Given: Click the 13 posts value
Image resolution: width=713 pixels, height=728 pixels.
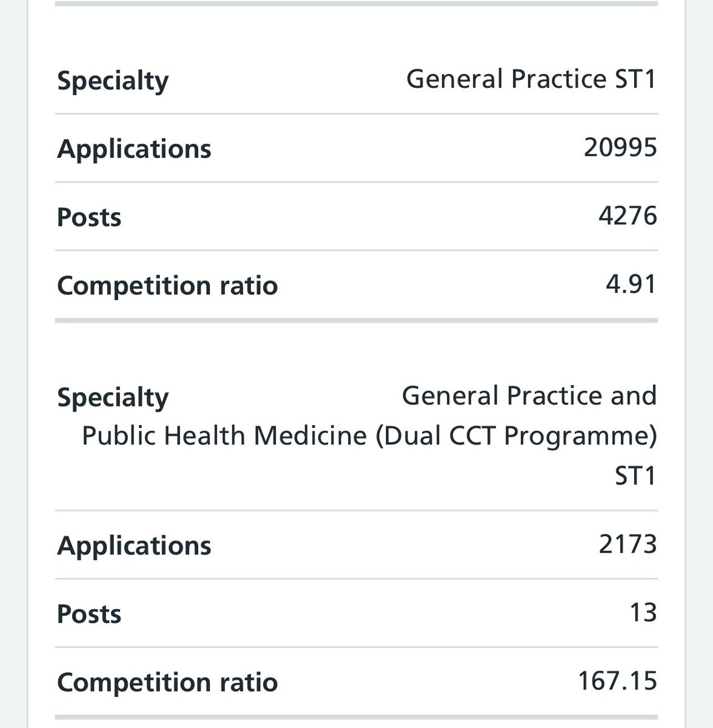Looking at the screenshot, I should tap(643, 612).
